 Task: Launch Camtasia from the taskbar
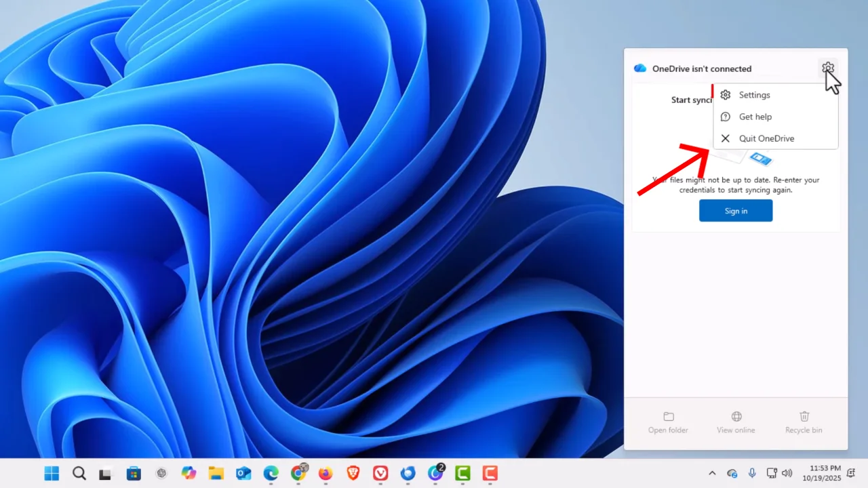[462, 473]
